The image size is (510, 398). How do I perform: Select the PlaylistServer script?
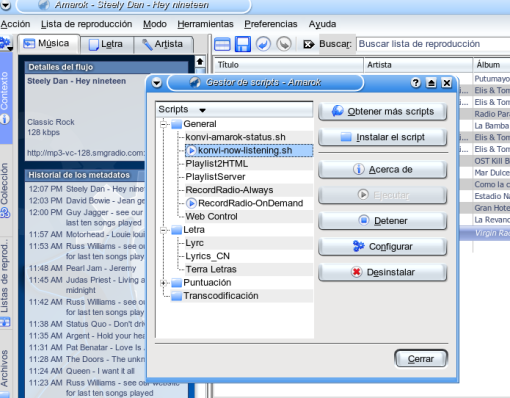(x=215, y=177)
